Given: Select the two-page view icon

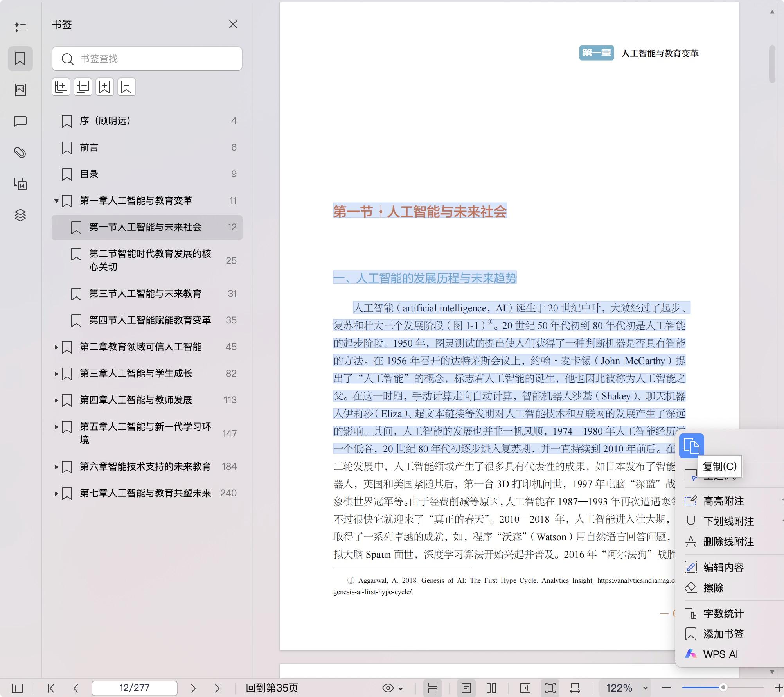Looking at the screenshot, I should point(491,688).
